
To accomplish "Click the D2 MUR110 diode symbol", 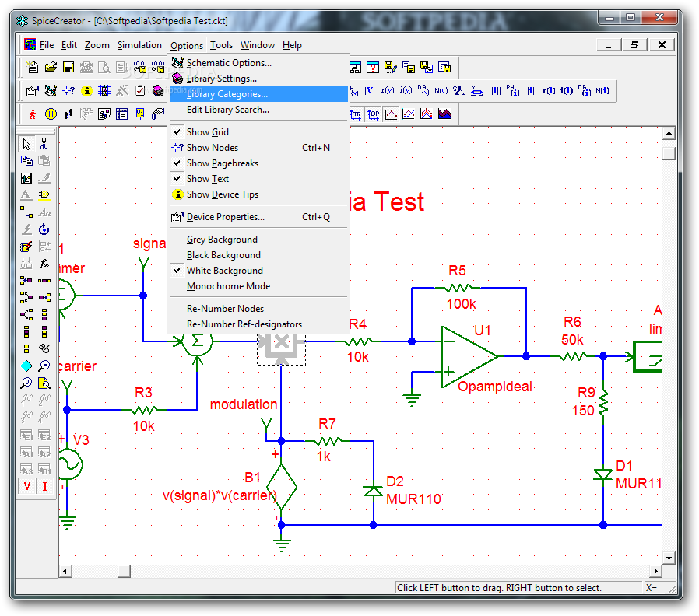I will click(x=373, y=491).
